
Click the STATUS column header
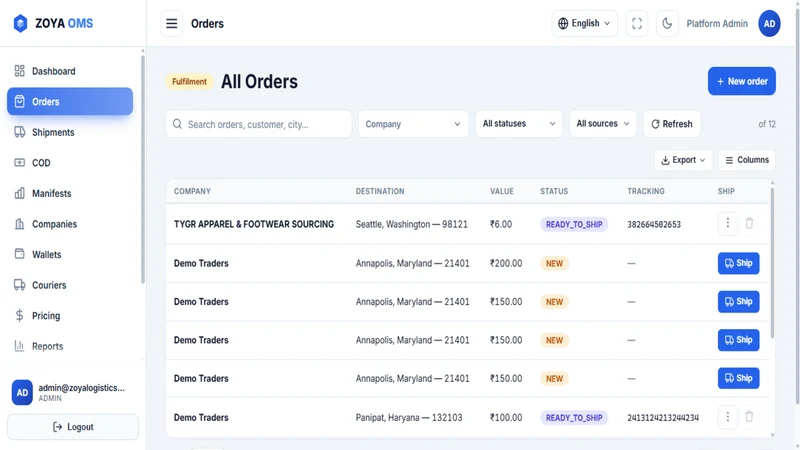(x=554, y=191)
